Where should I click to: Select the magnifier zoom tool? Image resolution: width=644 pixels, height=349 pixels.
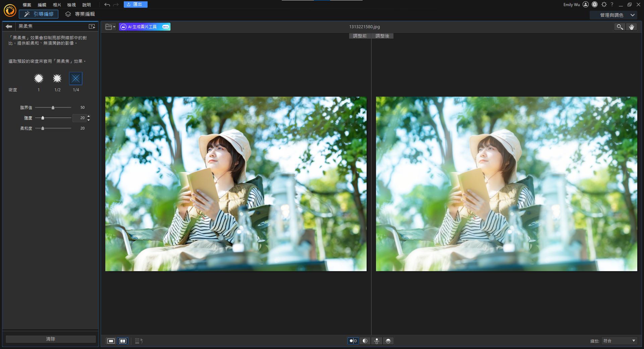(620, 27)
